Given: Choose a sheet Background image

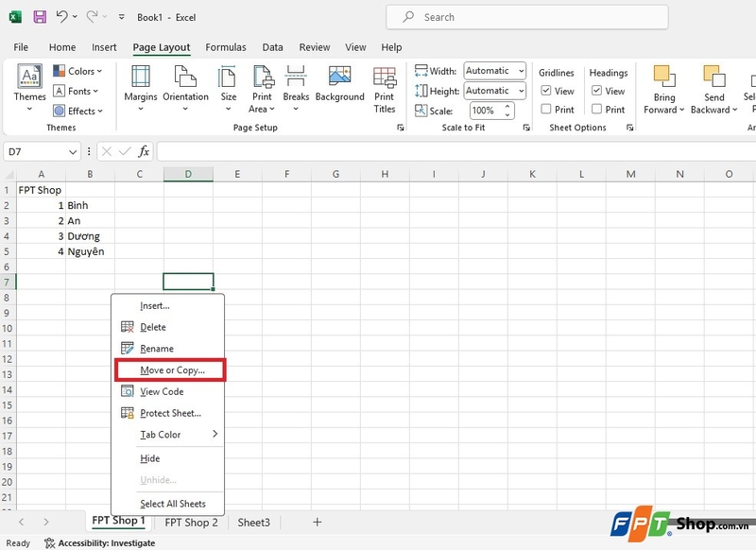Looking at the screenshot, I should pyautogui.click(x=339, y=84).
